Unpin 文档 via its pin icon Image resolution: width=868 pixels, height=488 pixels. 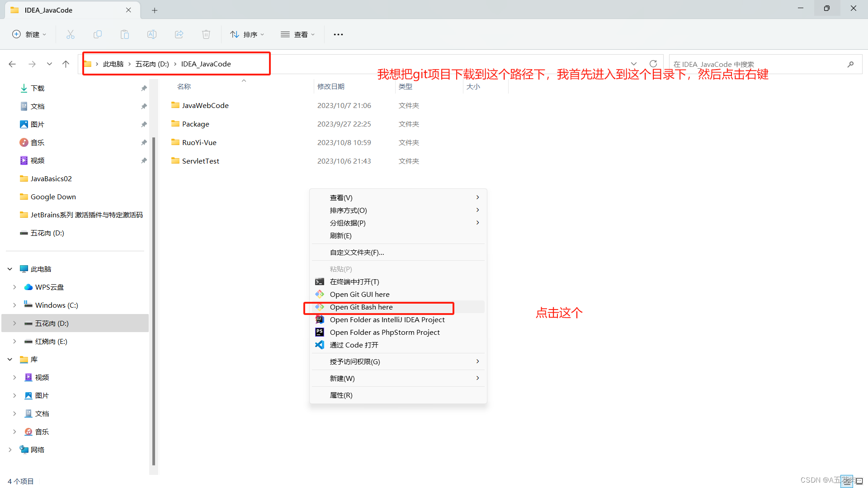144,106
